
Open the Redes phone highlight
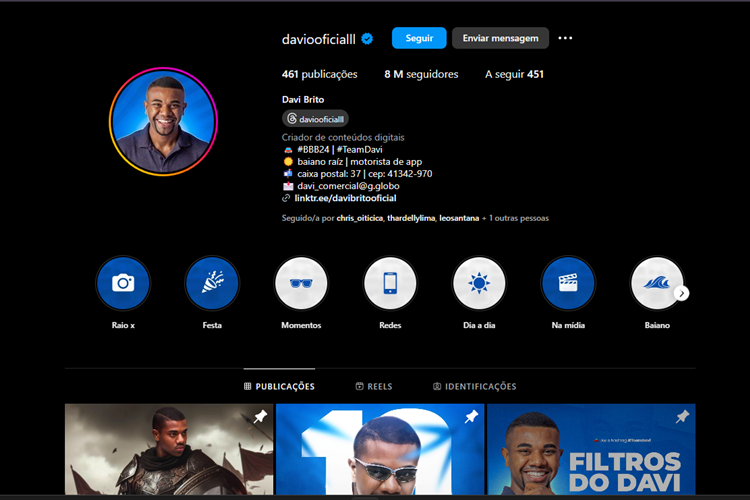point(390,283)
